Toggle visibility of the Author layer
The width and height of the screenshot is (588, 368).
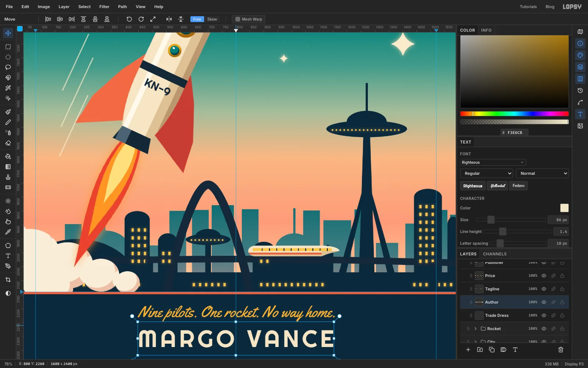click(x=544, y=302)
